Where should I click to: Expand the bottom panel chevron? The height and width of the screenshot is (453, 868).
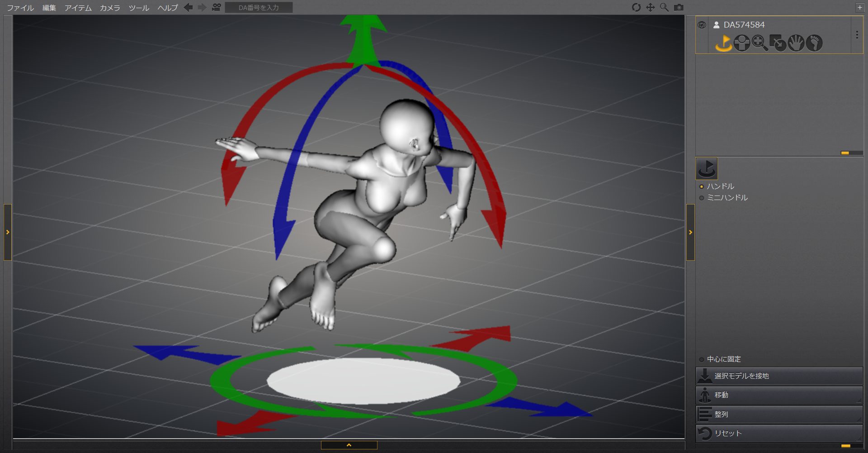point(349,445)
